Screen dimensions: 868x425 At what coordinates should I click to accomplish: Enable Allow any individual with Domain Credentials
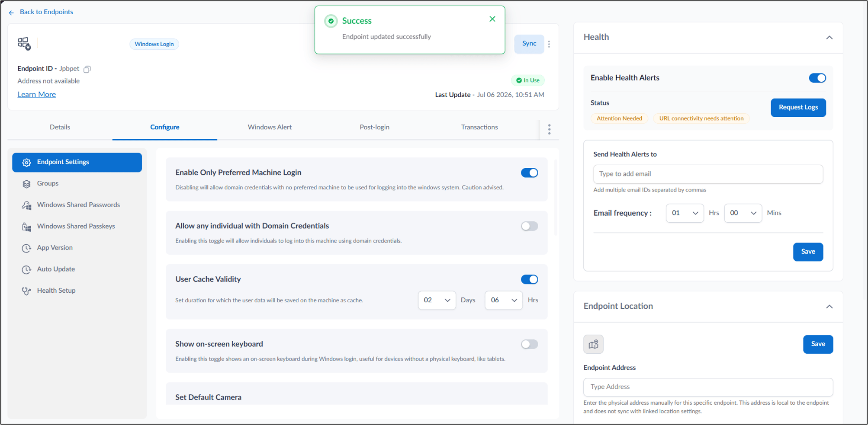(x=529, y=226)
